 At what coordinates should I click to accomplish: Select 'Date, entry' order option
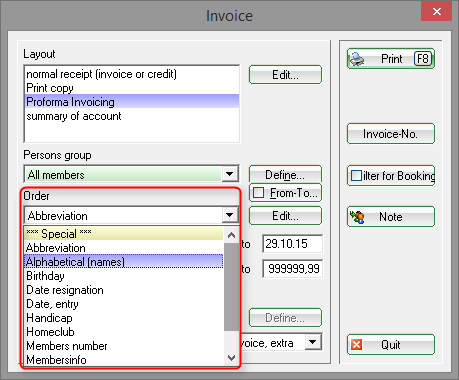pos(124,304)
